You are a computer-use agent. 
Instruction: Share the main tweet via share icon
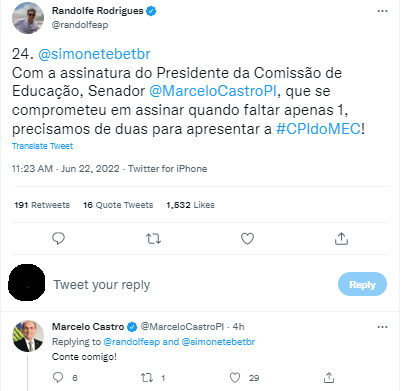coord(341,239)
